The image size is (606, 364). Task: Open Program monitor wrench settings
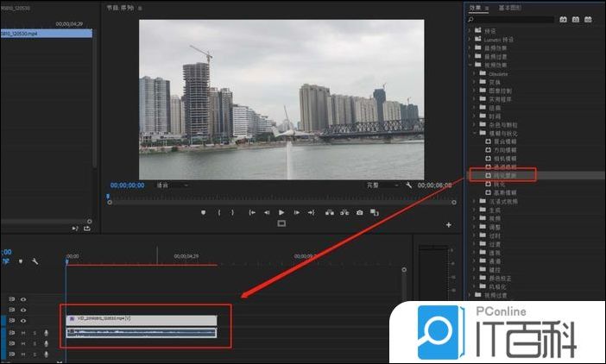pyautogui.click(x=409, y=185)
